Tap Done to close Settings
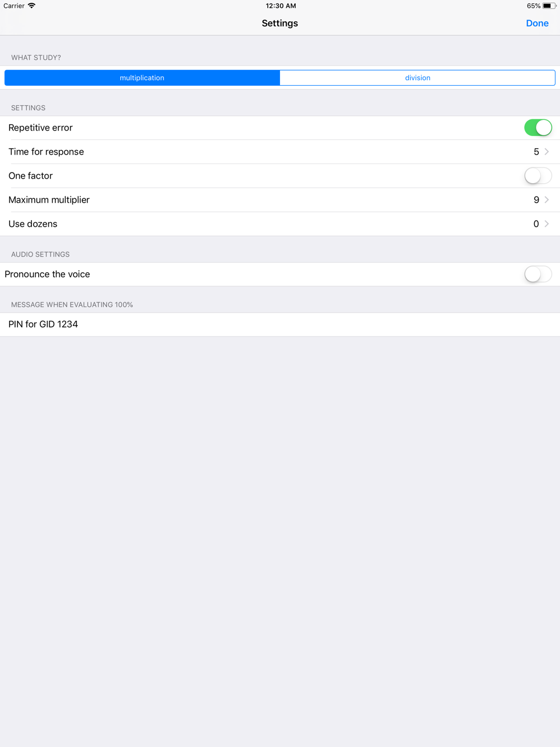 537,24
